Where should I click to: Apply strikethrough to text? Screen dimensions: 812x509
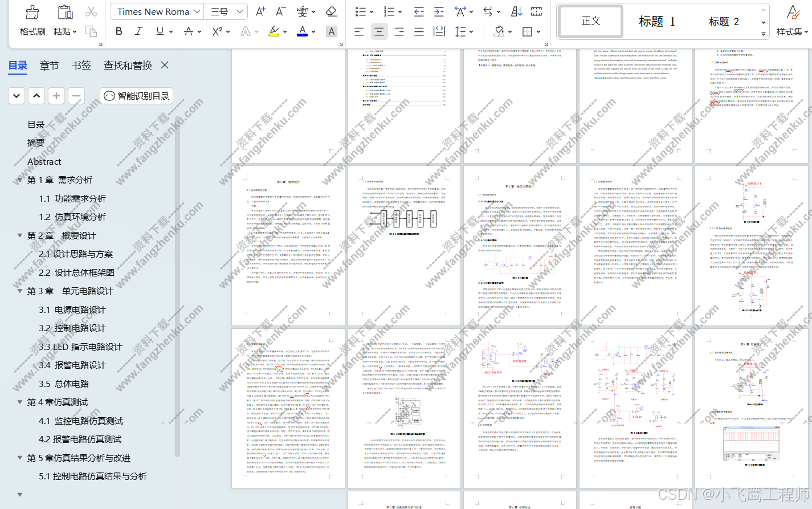[x=189, y=31]
